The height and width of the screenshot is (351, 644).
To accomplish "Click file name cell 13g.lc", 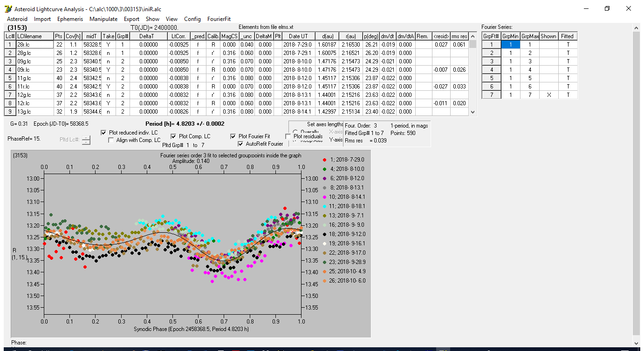I will [x=34, y=112].
